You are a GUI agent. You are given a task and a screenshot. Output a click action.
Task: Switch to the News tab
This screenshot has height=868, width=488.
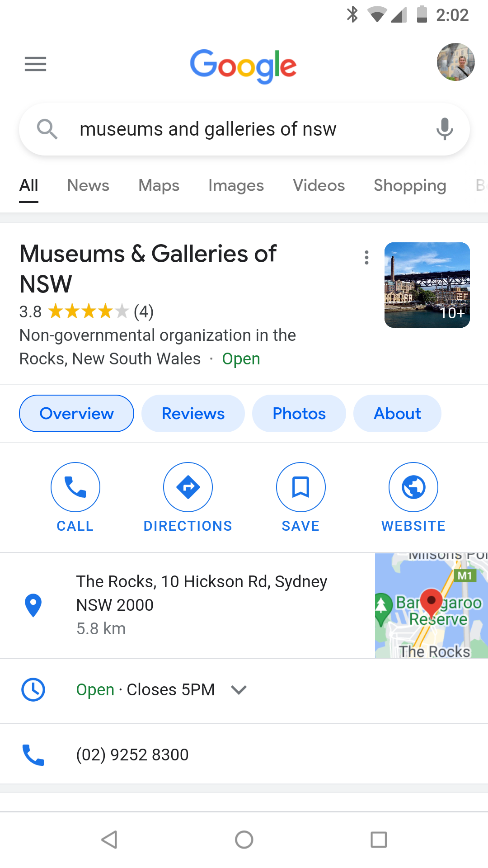pos(88,185)
